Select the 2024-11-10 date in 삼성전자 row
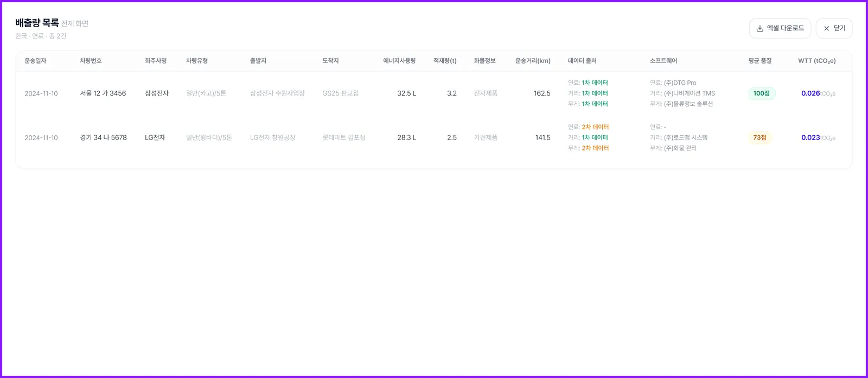Screen dimensions: 868x378 pyautogui.click(x=41, y=93)
